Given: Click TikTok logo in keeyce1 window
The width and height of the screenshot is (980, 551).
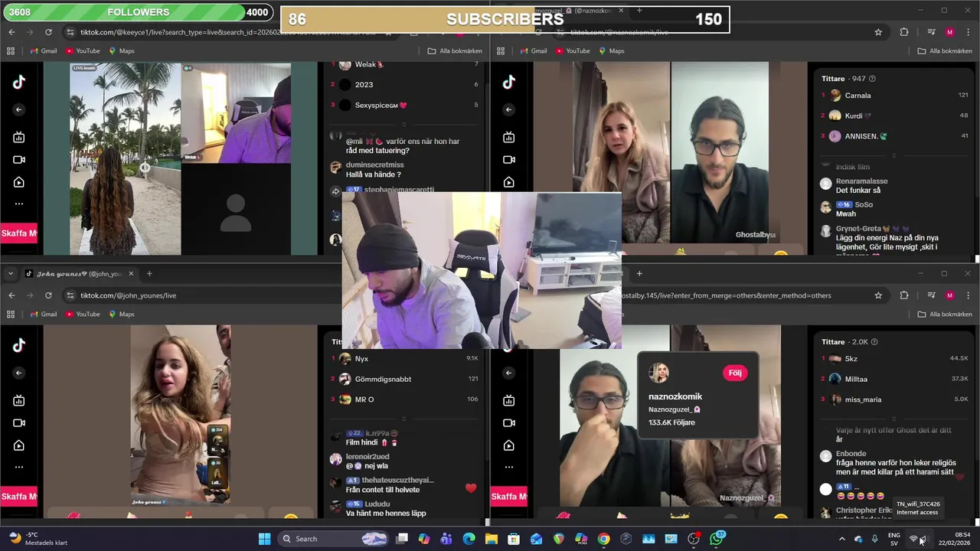Looking at the screenshot, I should [x=19, y=83].
